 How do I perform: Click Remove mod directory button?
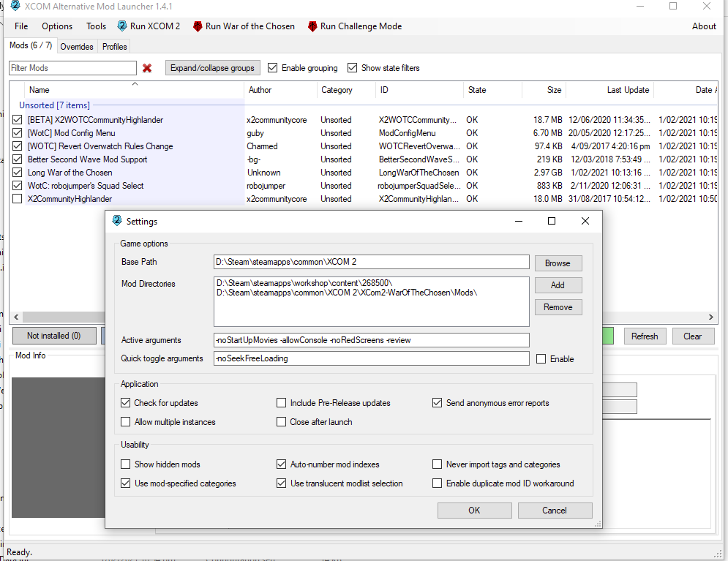click(558, 307)
